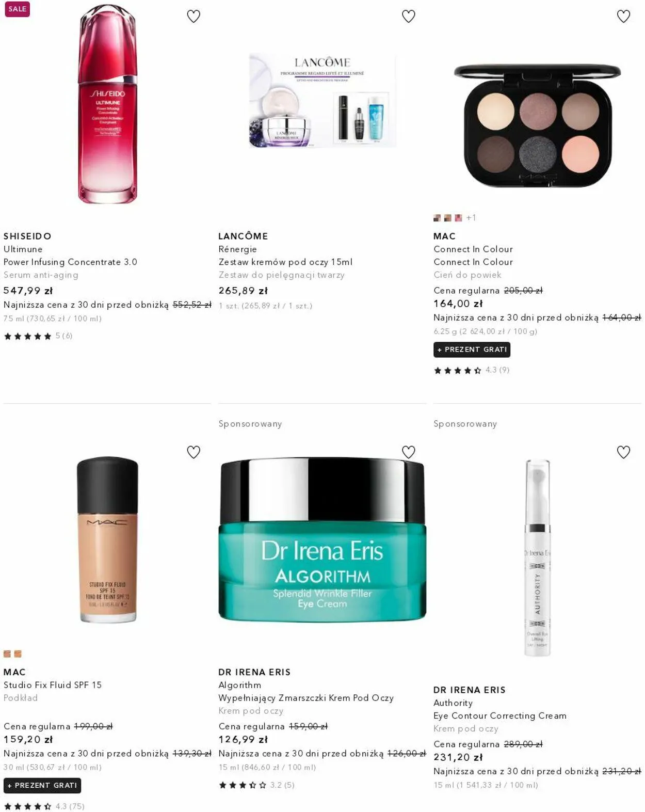Open Dr Irena Eris Algorithm jar image

click(322, 539)
